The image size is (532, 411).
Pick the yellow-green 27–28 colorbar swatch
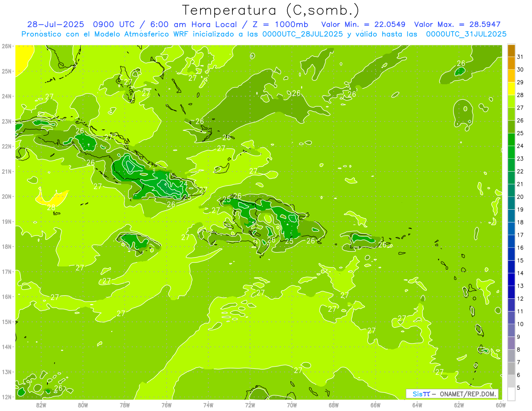tap(511, 102)
